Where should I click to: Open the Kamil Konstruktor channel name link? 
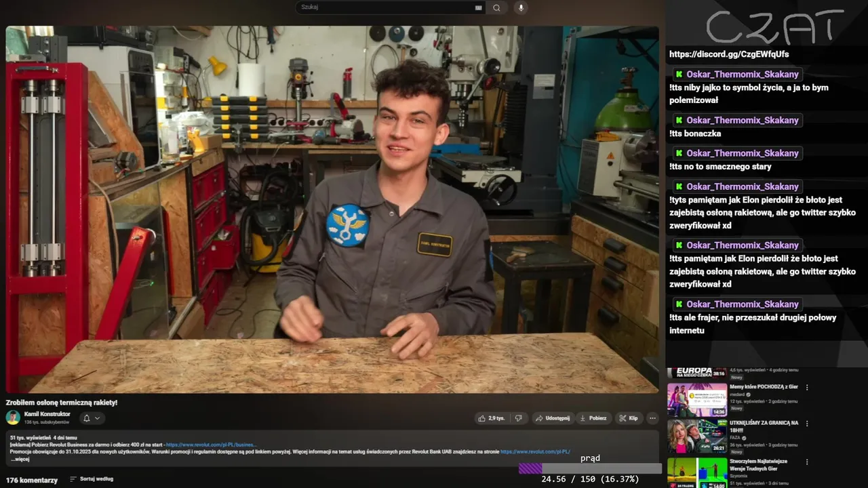[x=47, y=414]
